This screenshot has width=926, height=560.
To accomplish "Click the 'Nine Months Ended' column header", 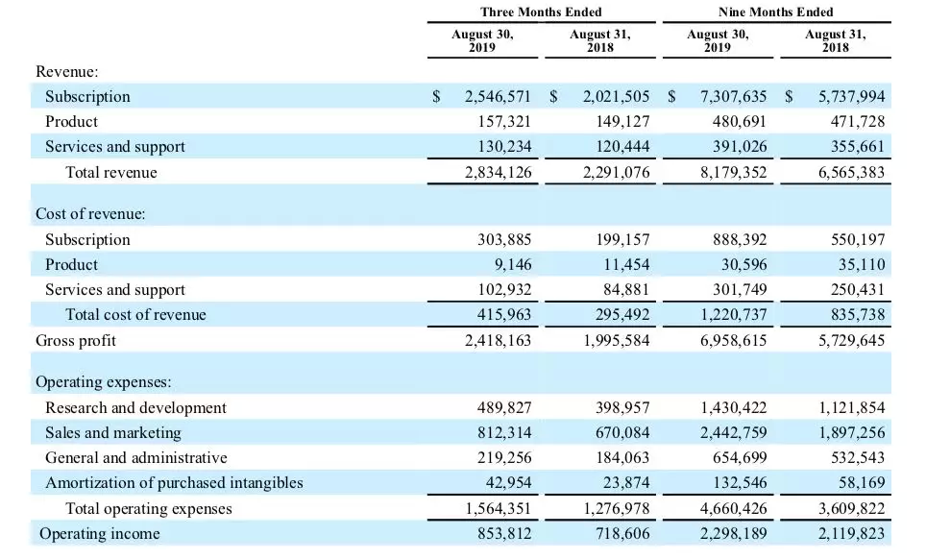I will click(775, 12).
